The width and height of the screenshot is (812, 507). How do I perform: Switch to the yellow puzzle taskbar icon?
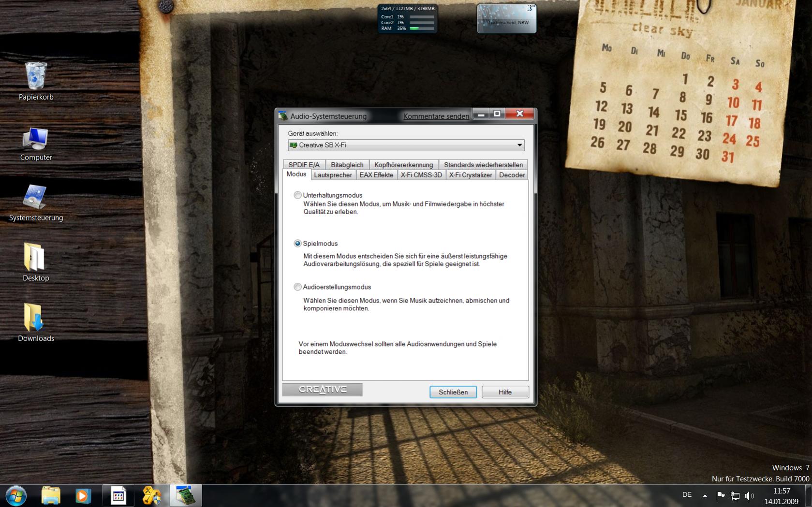tap(151, 496)
